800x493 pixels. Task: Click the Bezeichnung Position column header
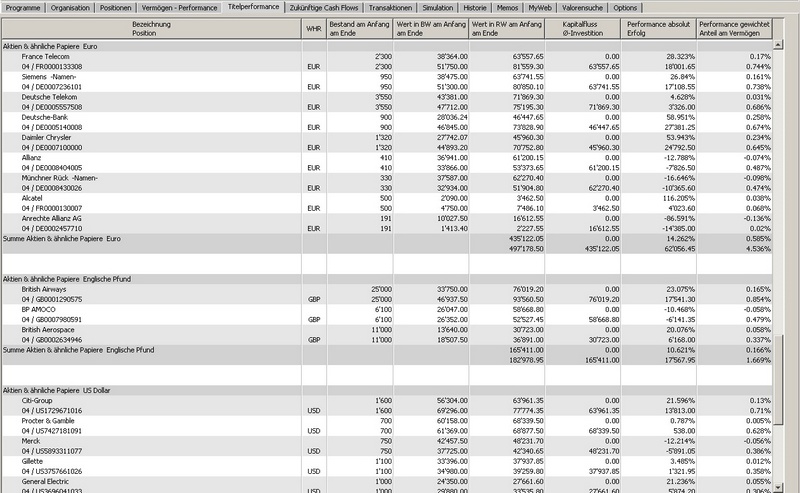[x=152, y=29]
